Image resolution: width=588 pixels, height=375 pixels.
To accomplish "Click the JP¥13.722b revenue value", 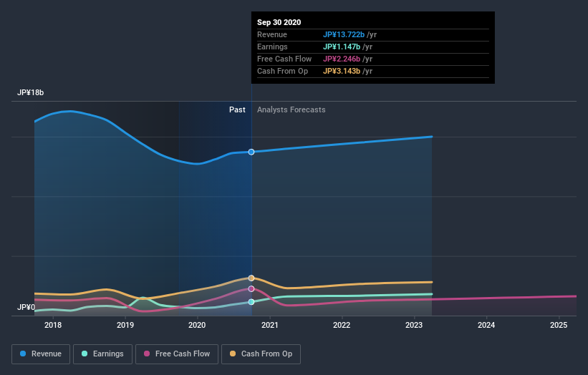I will (x=344, y=34).
